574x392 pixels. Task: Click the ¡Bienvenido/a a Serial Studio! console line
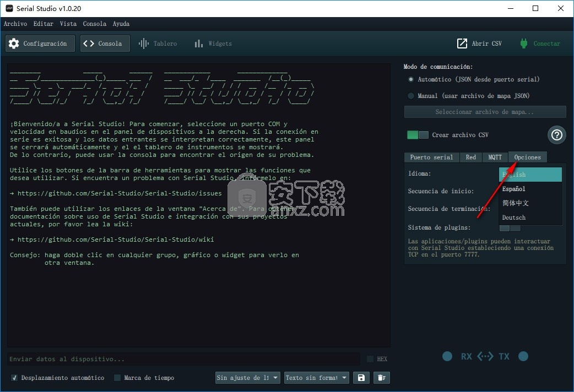(x=149, y=124)
